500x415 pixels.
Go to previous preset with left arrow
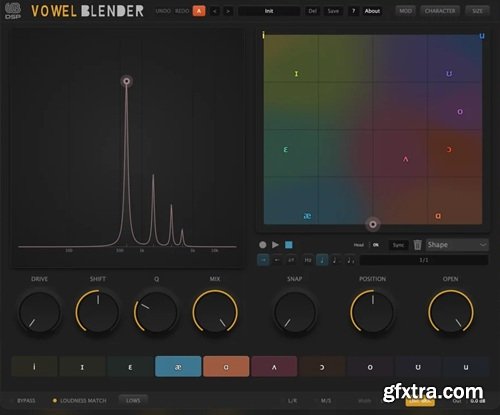coord(215,11)
